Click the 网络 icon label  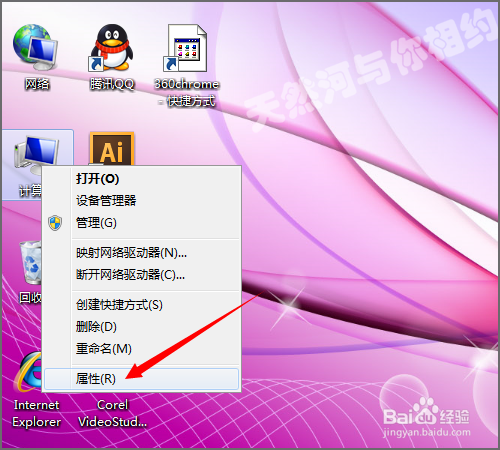(x=37, y=84)
